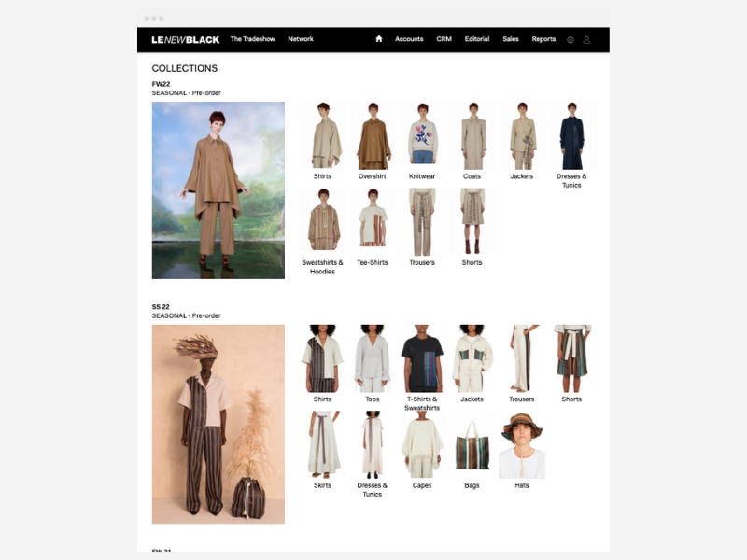Image resolution: width=747 pixels, height=560 pixels.
Task: Select the SS 22 Jackets thumbnail
Action: [472, 358]
